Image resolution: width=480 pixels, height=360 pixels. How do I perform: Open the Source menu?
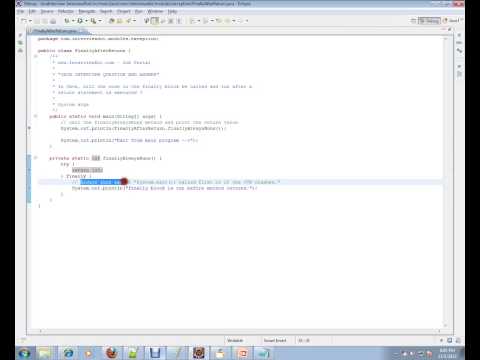[x=47, y=11]
